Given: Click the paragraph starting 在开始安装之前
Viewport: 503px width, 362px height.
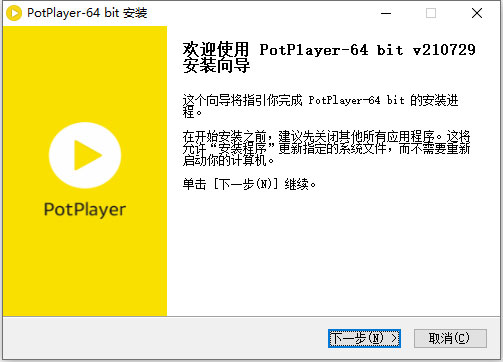Looking at the screenshot, I should [326, 148].
